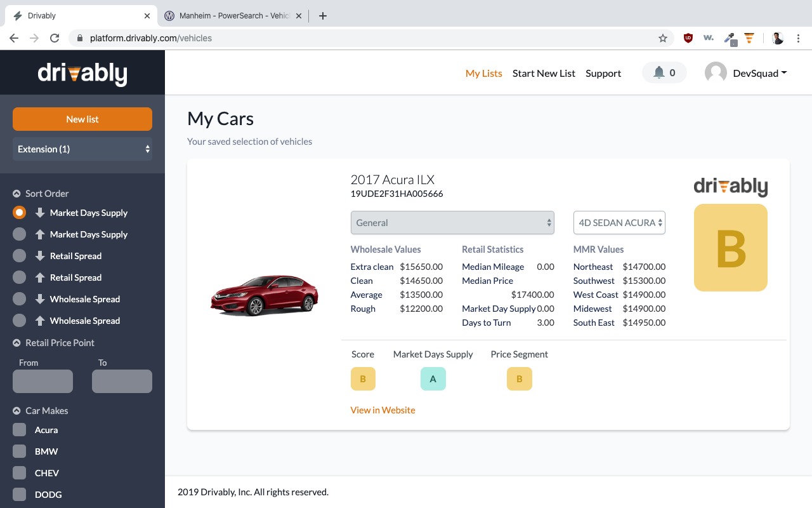Open the Support page

tap(603, 73)
